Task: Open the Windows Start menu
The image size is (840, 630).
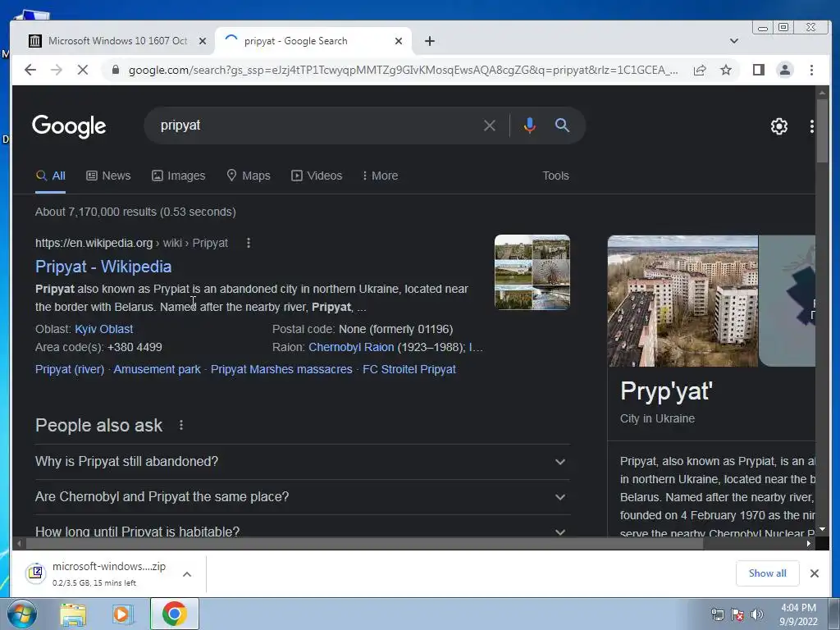Action: 21,614
